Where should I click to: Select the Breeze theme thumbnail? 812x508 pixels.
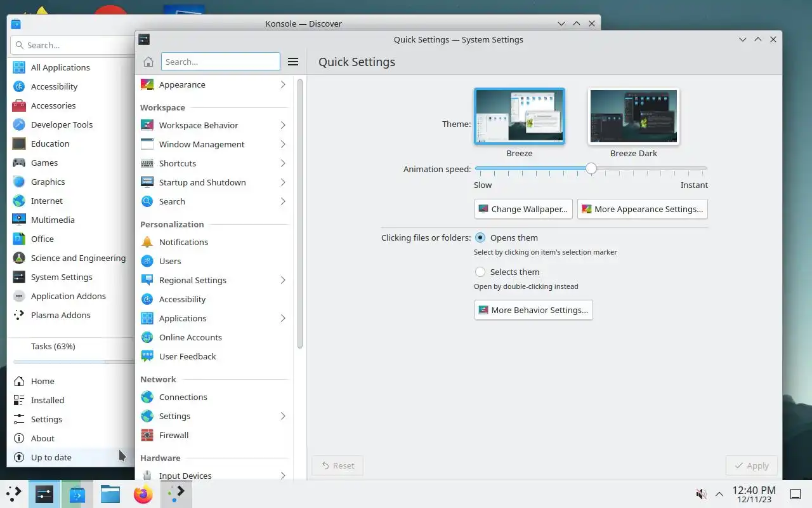click(520, 116)
